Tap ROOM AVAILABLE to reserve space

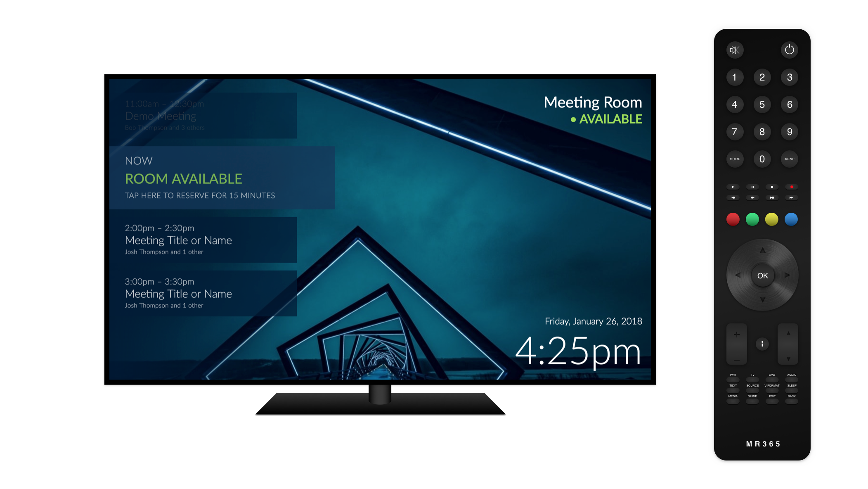click(182, 178)
